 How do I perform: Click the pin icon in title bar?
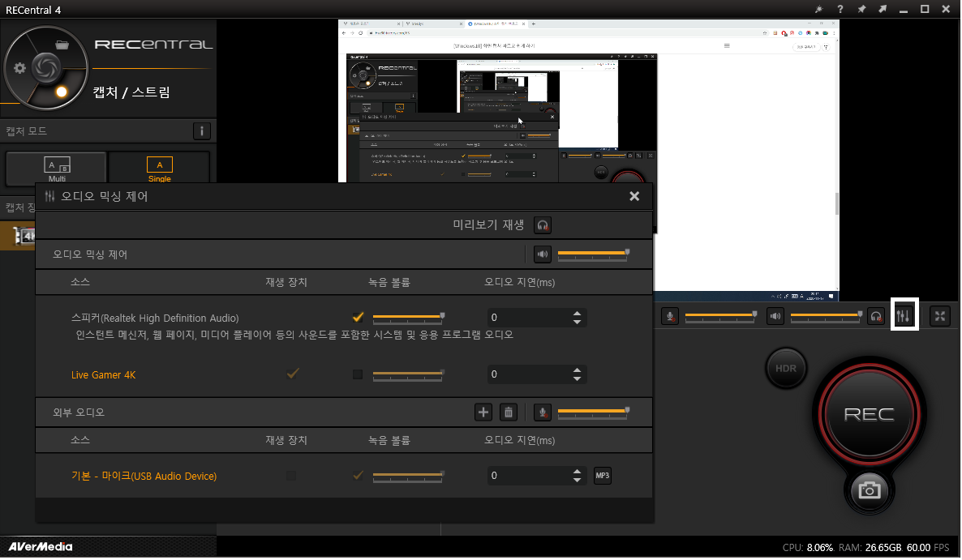(x=861, y=9)
